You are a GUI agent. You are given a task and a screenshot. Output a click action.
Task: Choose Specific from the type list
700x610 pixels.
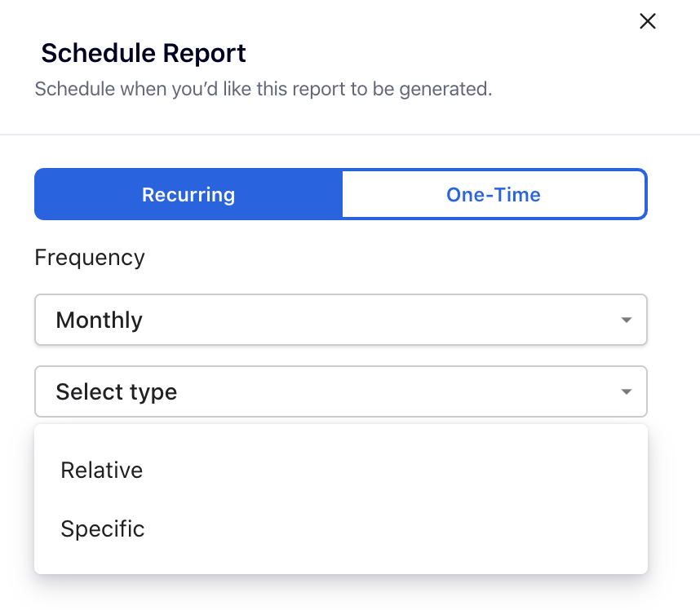coord(103,529)
